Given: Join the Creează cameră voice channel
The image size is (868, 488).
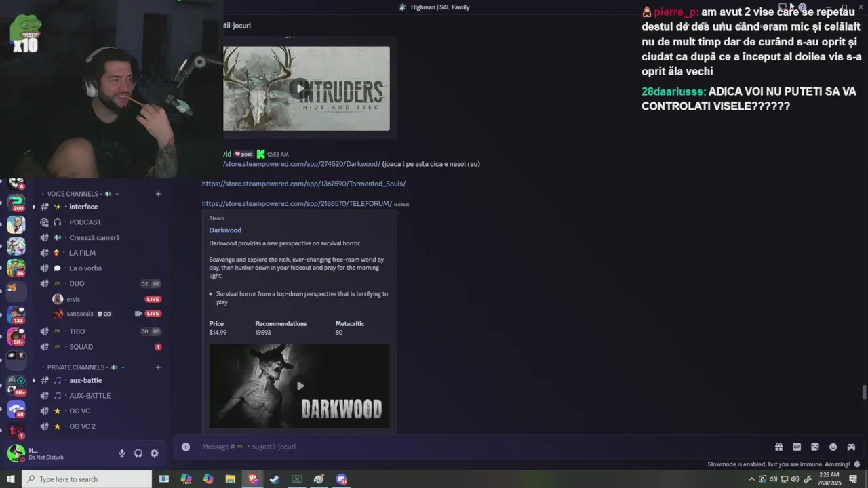Looking at the screenshot, I should (100, 237).
